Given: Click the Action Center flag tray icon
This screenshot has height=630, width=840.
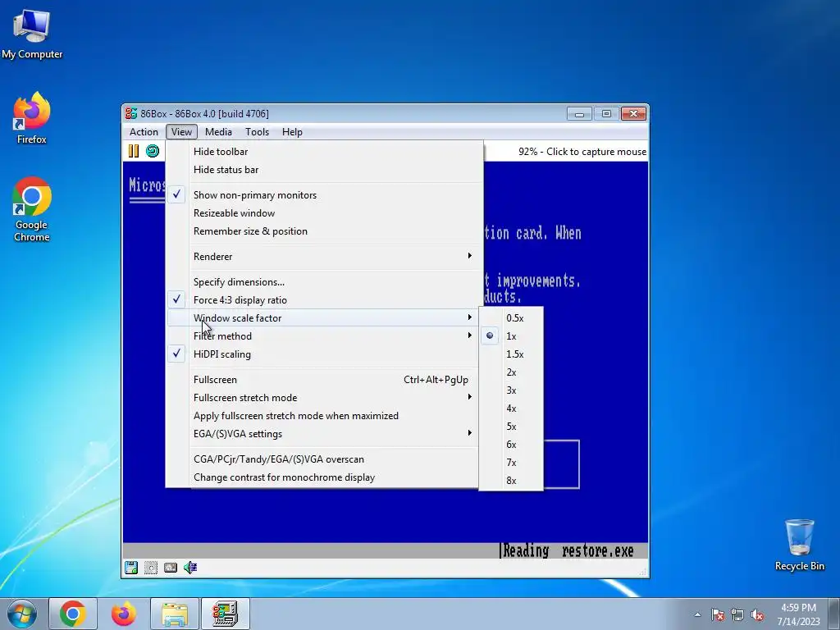Looking at the screenshot, I should 718,614.
